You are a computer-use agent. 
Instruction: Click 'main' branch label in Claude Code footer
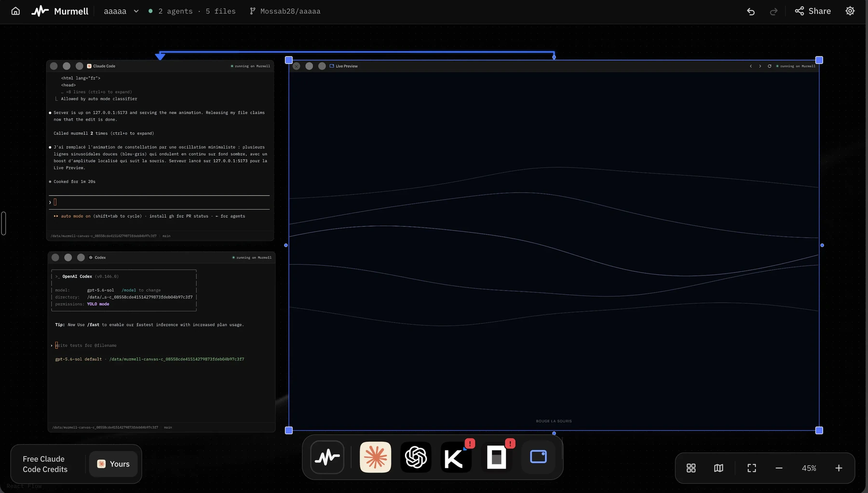coord(166,236)
